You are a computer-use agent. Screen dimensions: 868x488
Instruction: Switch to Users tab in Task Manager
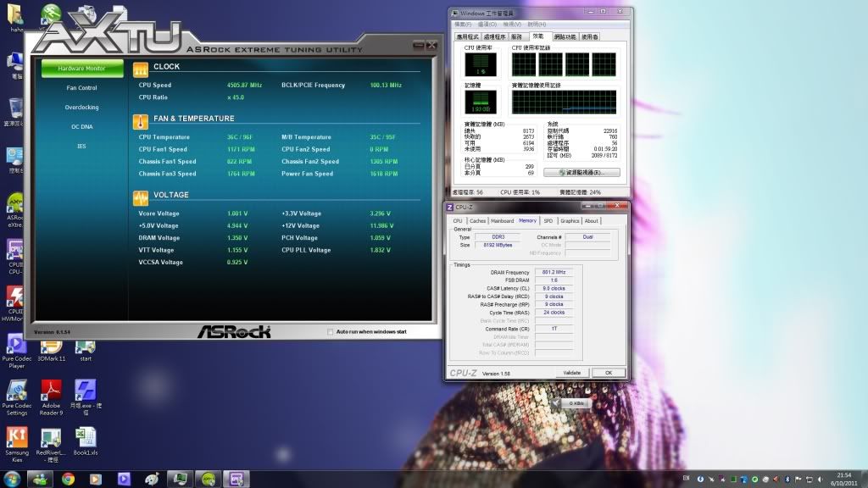[590, 37]
